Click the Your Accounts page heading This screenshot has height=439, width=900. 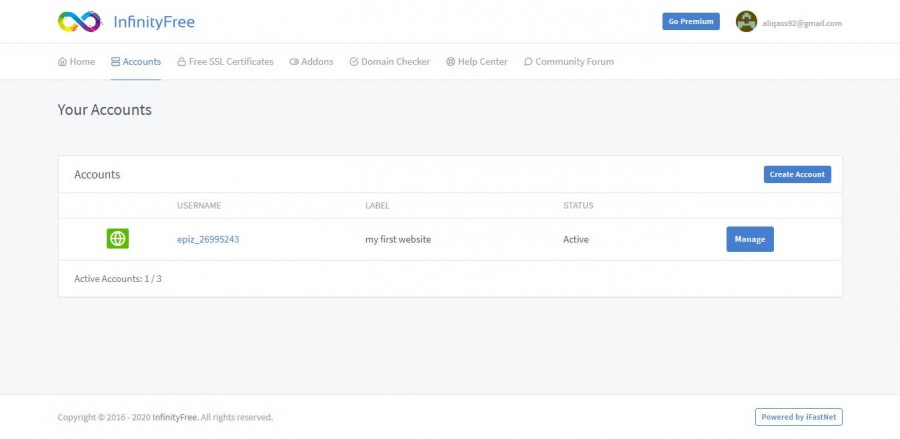click(x=104, y=110)
